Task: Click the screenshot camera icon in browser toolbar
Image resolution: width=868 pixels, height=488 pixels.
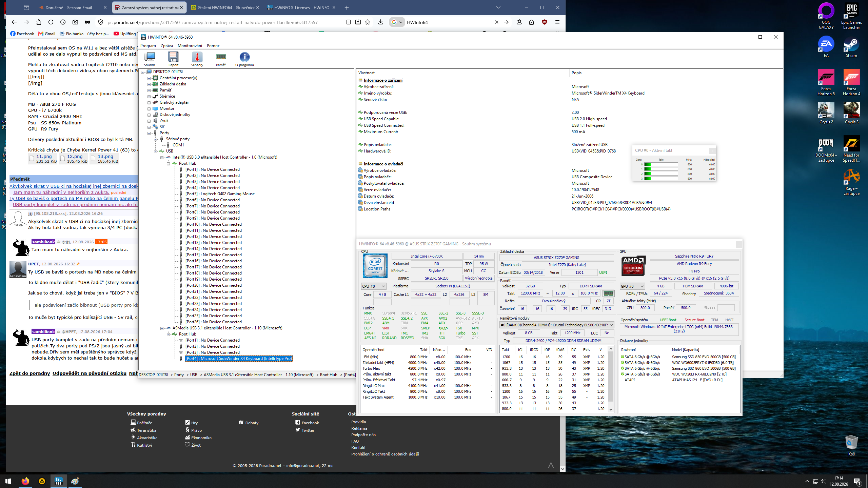Action: pos(75,22)
